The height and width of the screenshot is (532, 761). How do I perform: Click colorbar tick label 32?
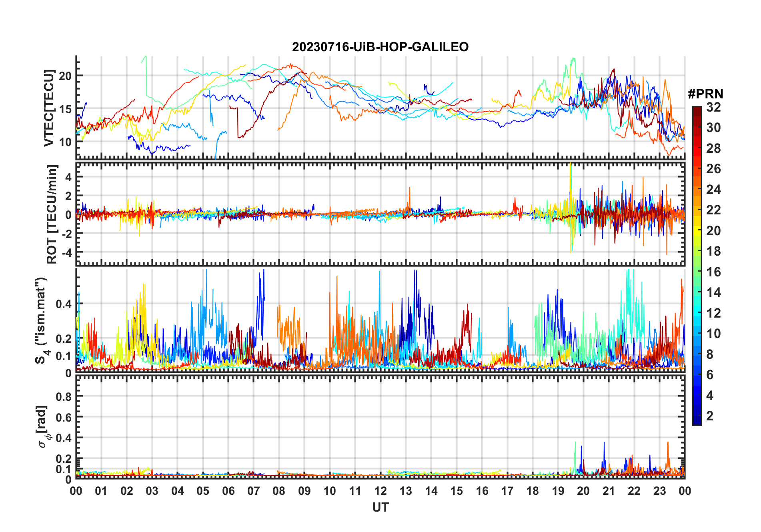tap(713, 107)
